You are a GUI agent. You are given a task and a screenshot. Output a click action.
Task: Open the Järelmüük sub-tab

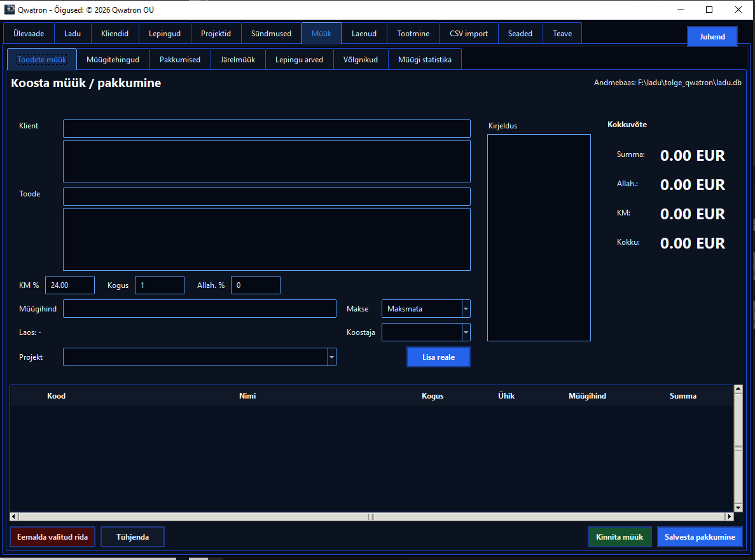click(x=238, y=60)
